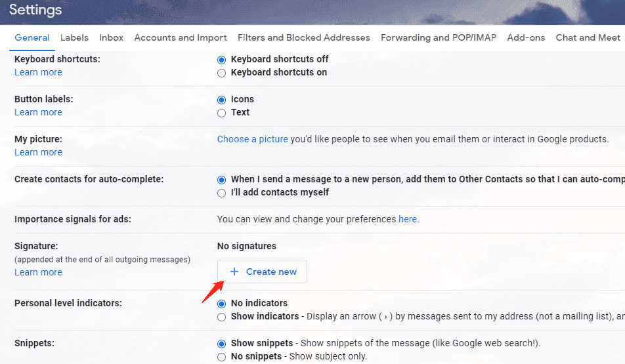Switch to the Inbox tab
The width and height of the screenshot is (625, 364).
click(111, 37)
